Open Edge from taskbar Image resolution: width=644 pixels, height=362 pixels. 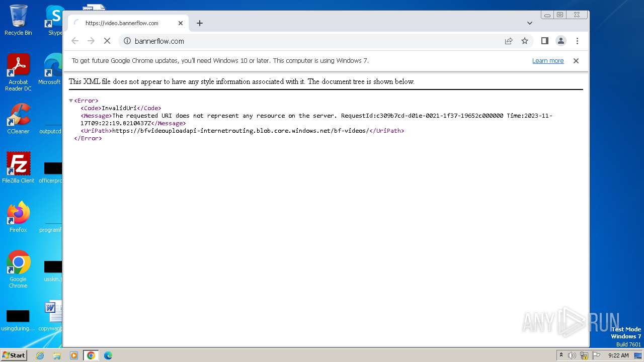[x=108, y=355]
